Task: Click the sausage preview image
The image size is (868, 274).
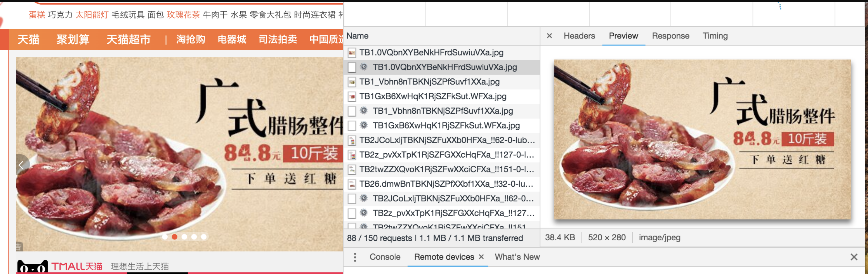Action: tap(702, 139)
